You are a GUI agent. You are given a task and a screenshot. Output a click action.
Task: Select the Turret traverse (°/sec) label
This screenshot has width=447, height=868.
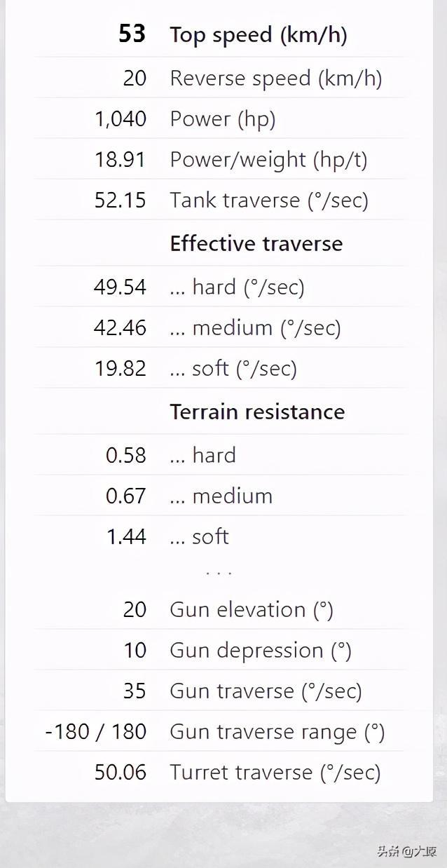[x=275, y=772]
